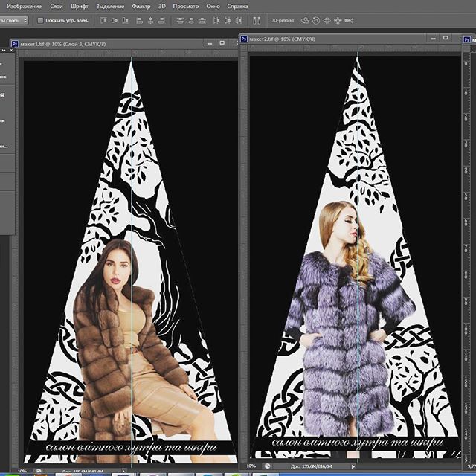Viewport: 476px width, 476px height.
Task: Open the 3D menu
Action: (x=162, y=7)
